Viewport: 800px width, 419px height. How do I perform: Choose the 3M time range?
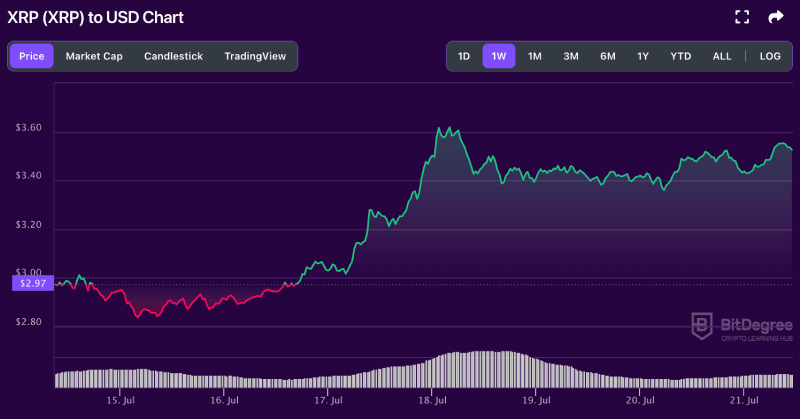[x=571, y=56]
